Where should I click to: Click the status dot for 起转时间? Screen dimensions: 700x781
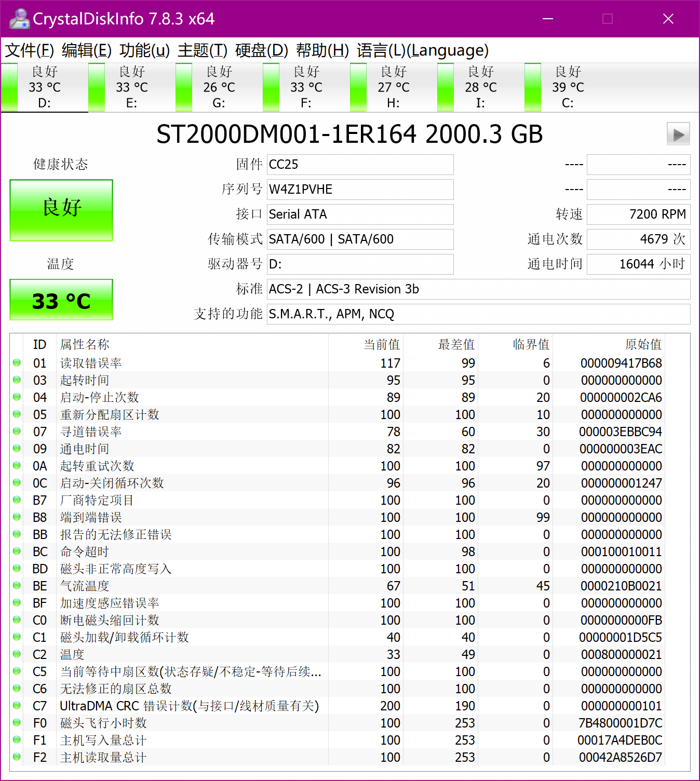[x=17, y=380]
